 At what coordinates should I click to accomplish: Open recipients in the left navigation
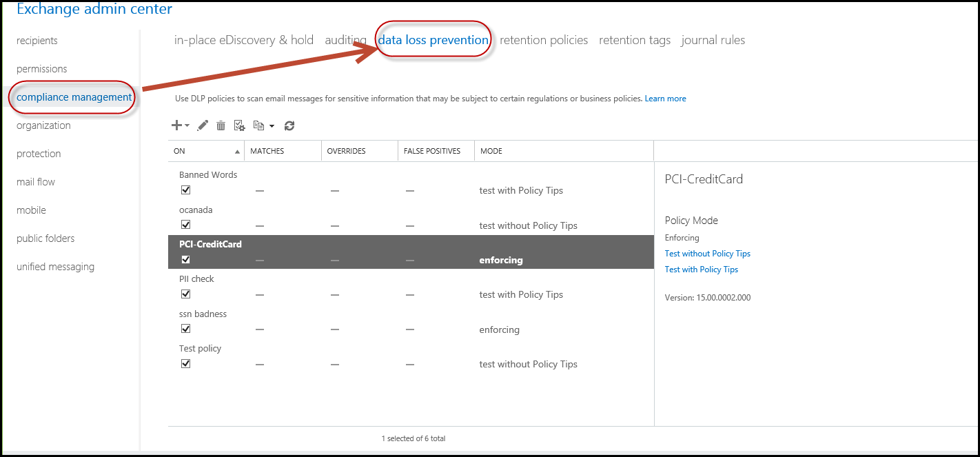[x=37, y=41]
